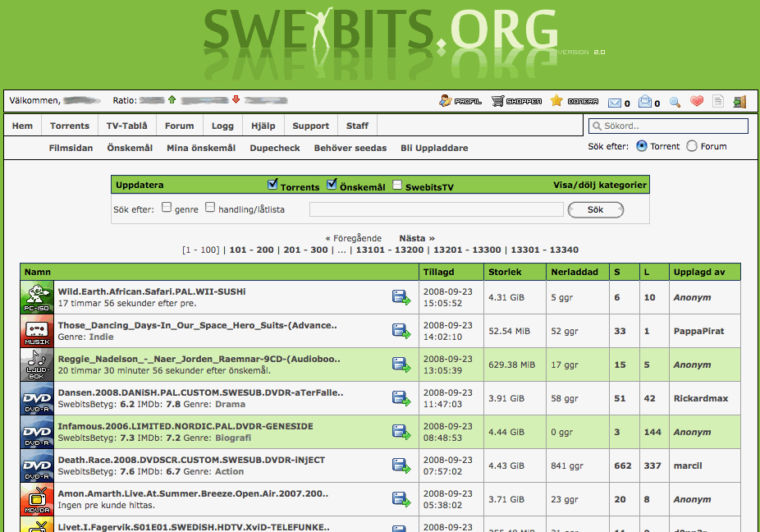Open the Biografi genre link
760x532 pixels.
coord(233,438)
